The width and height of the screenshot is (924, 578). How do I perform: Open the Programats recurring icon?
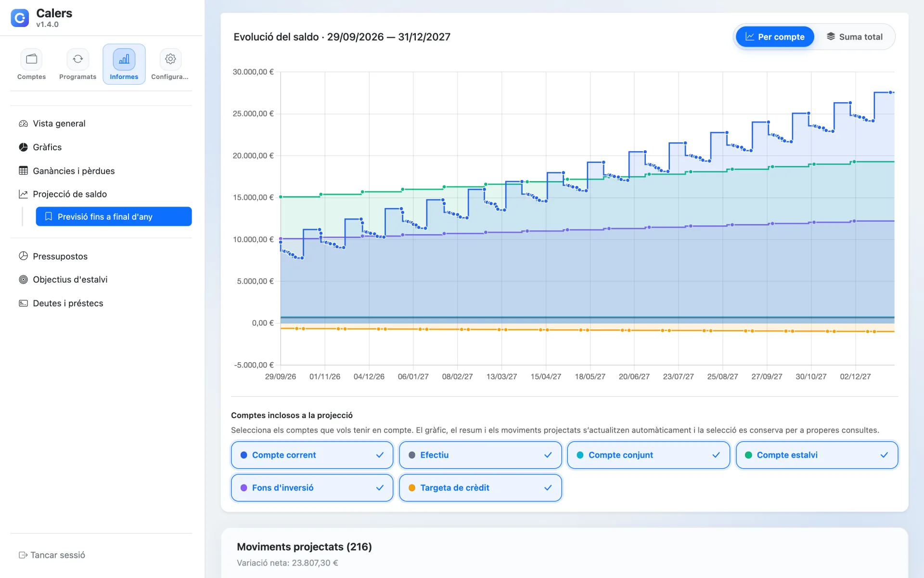point(77,59)
